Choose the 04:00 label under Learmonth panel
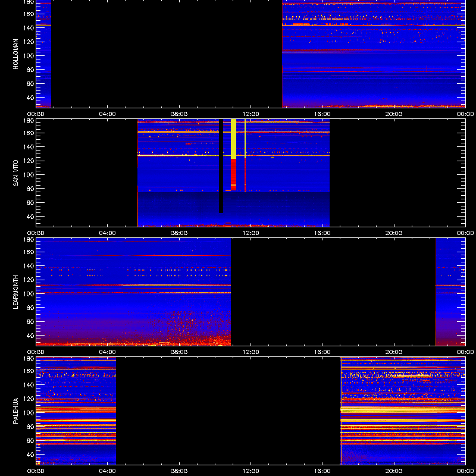The image size is (476, 476). [x=108, y=352]
